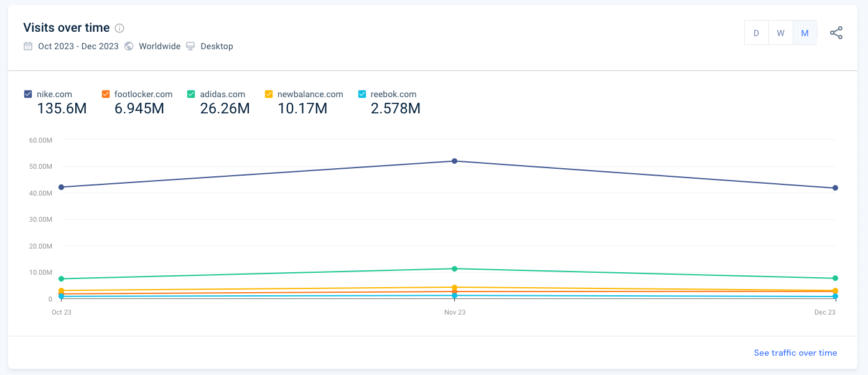Image resolution: width=868 pixels, height=375 pixels.
Task: Click the calendar icon beside the date range
Action: pyautogui.click(x=27, y=46)
